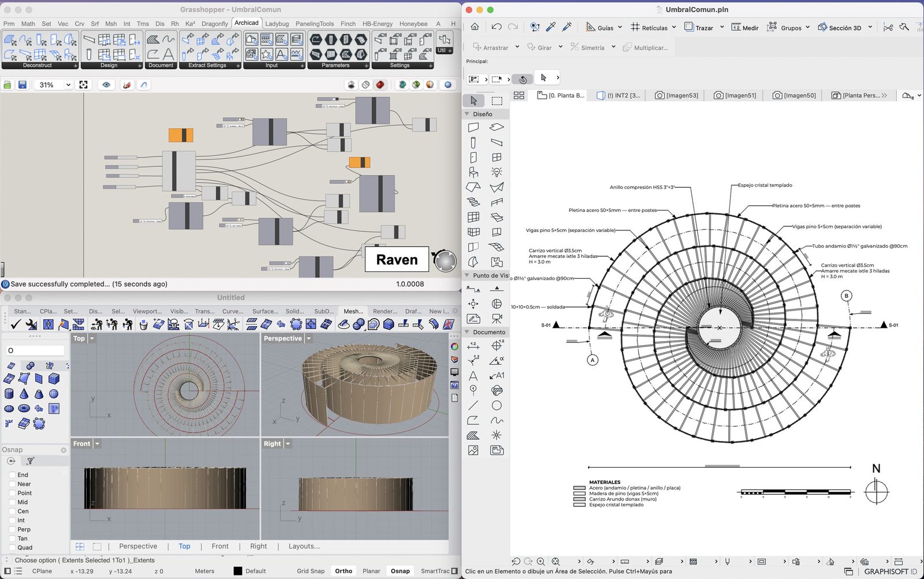Switch to the [Imagen53] tab in Archicad

pyautogui.click(x=676, y=96)
